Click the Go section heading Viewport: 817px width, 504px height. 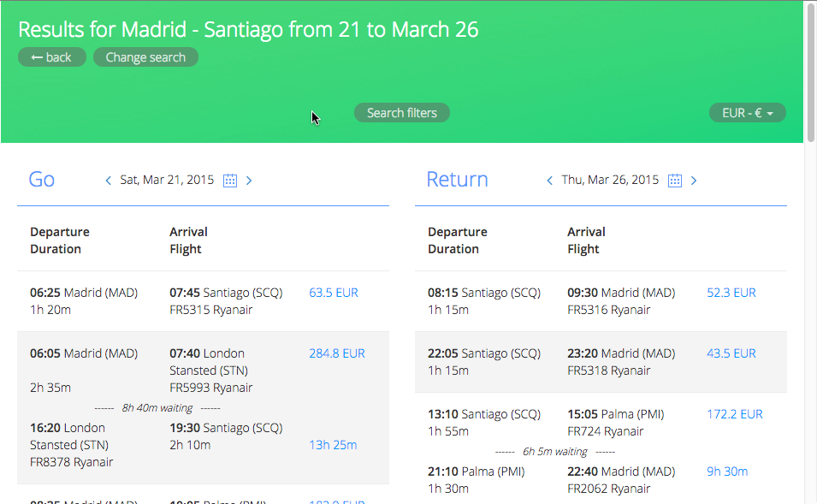coord(42,180)
